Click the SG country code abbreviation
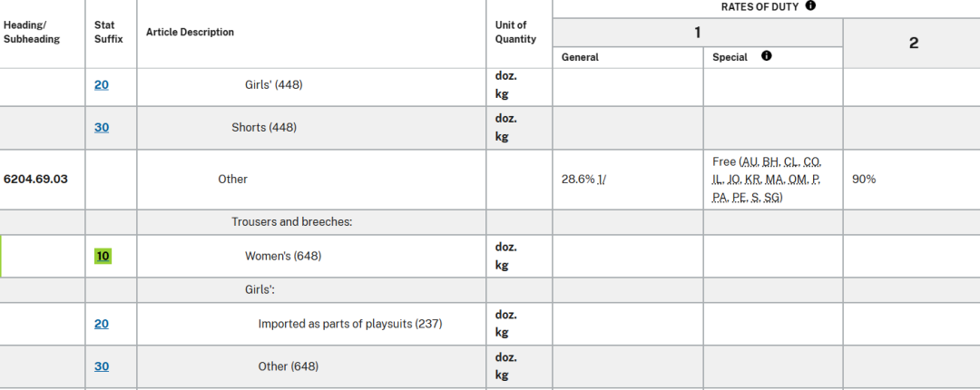This screenshot has width=980, height=390. (x=770, y=197)
